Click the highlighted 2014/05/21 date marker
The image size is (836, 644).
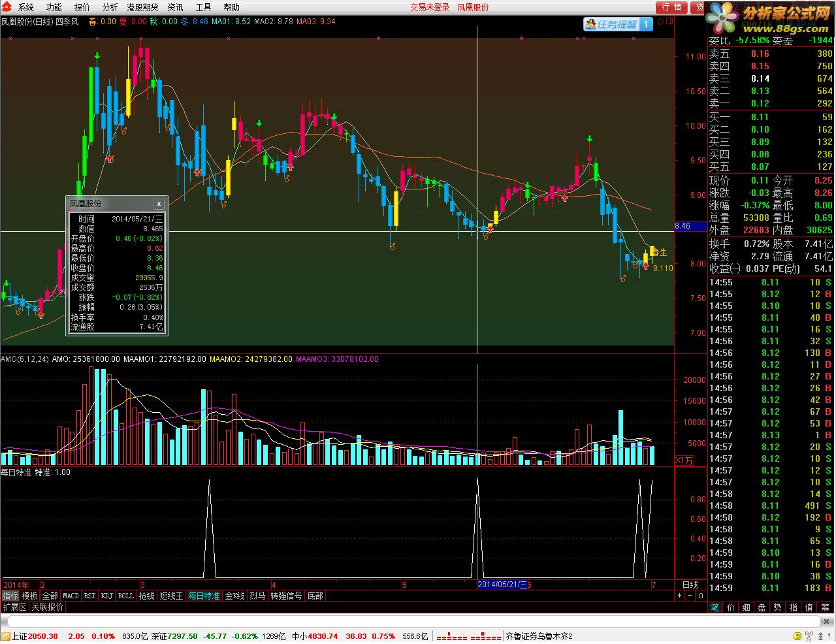pyautogui.click(x=502, y=585)
